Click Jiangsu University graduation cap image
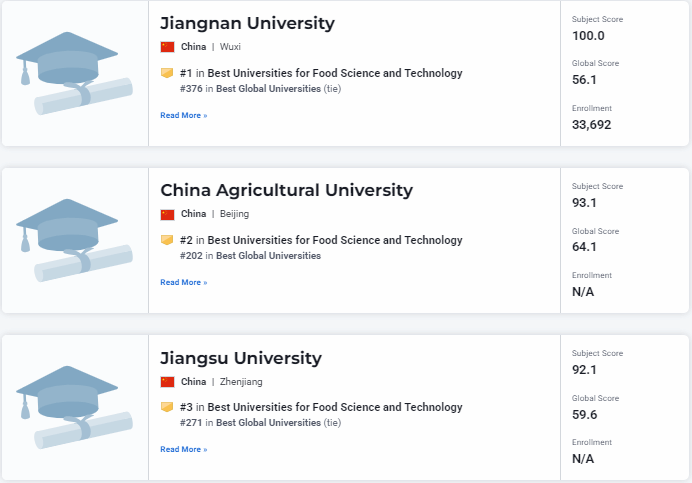 (75, 407)
